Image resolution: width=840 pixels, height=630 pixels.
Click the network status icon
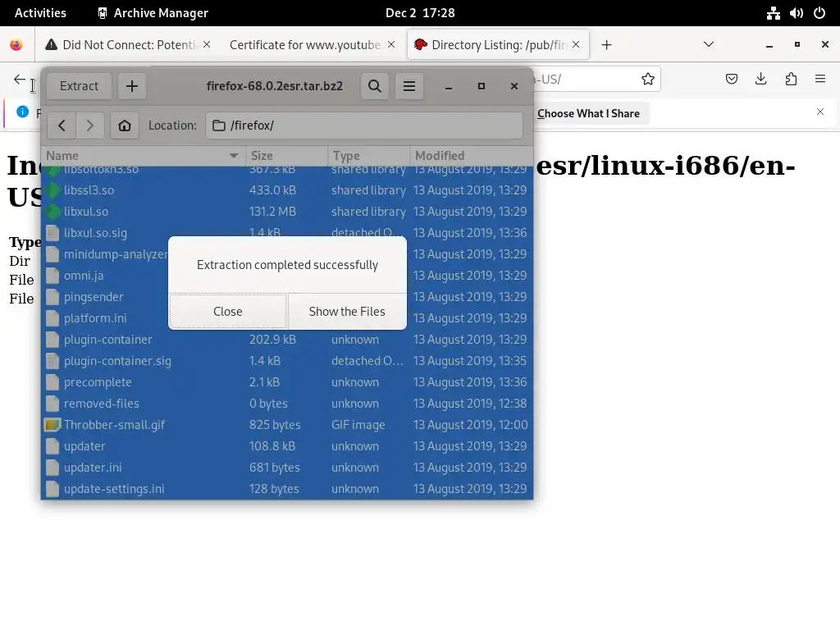click(x=773, y=13)
